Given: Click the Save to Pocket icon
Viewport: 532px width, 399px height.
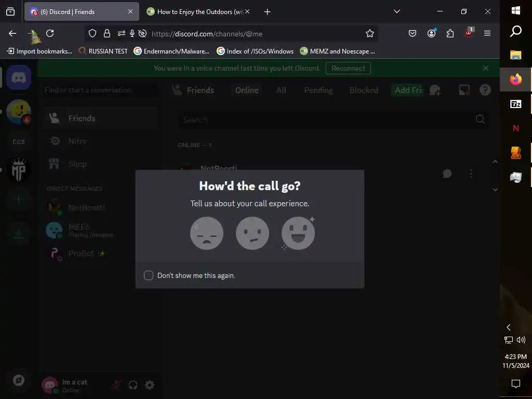Looking at the screenshot, I should tap(412, 33).
